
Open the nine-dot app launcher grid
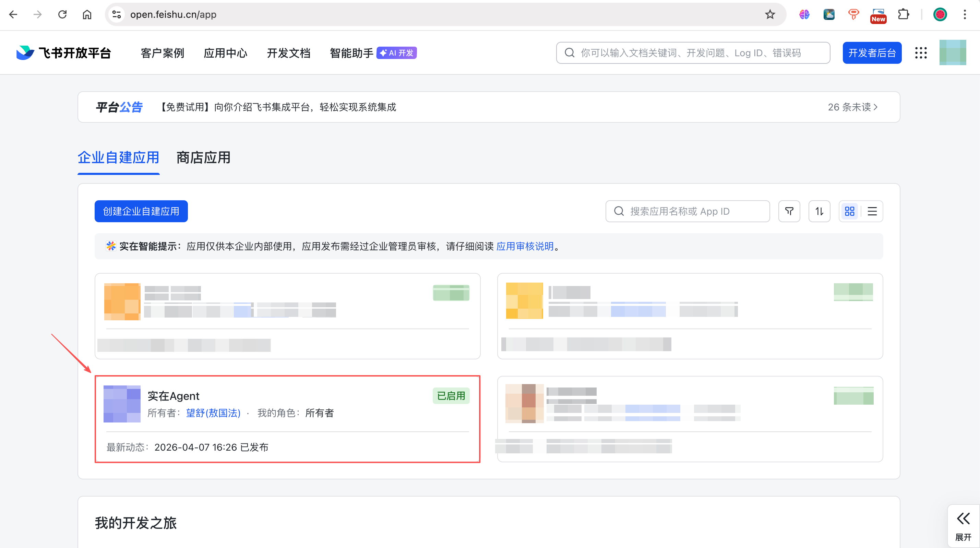(x=921, y=53)
